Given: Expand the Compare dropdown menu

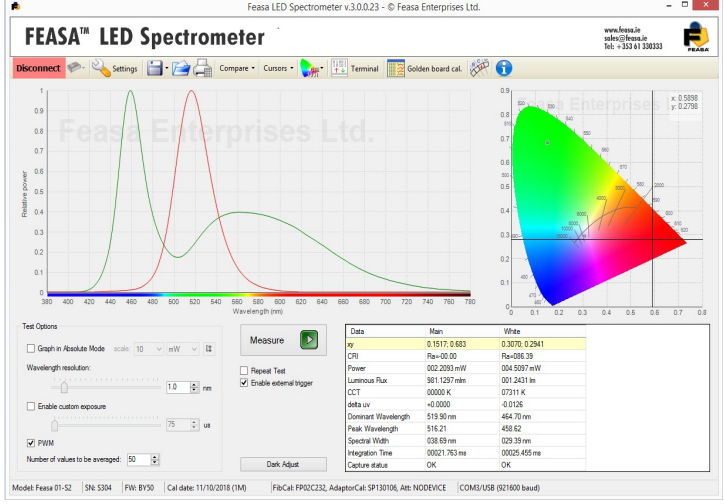Looking at the screenshot, I should tap(237, 68).
